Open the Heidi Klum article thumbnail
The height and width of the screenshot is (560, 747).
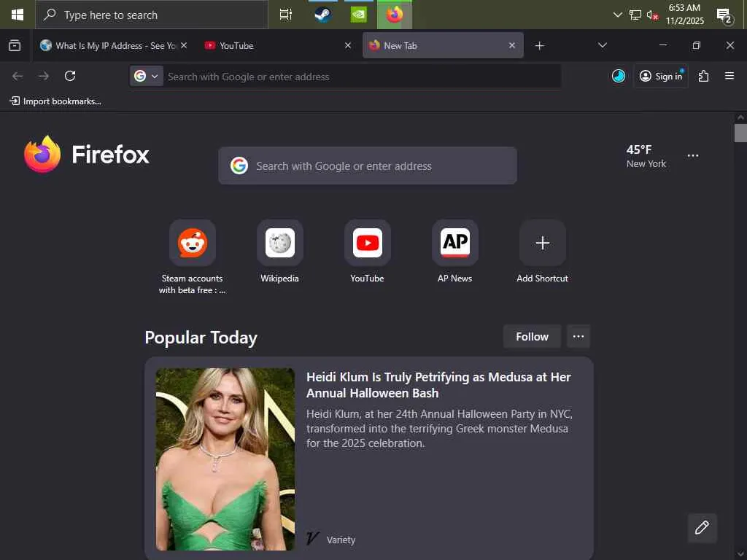(225, 459)
